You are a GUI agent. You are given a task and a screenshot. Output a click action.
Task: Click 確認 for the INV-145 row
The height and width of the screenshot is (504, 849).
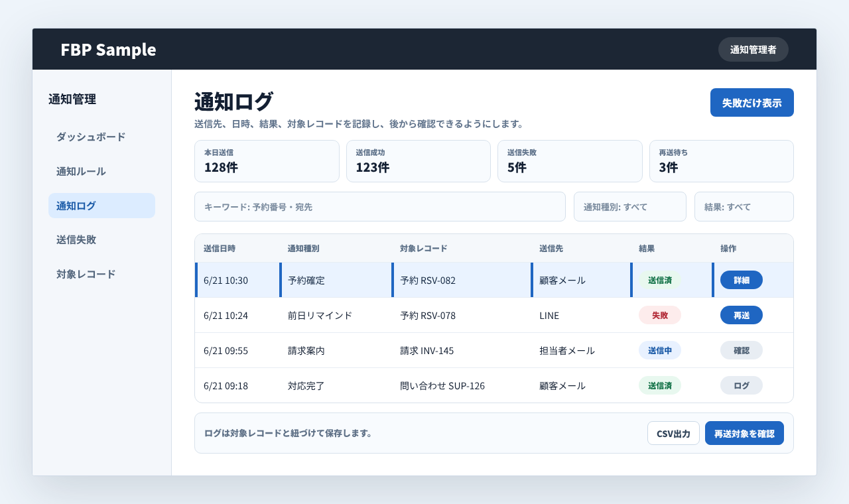(x=741, y=350)
